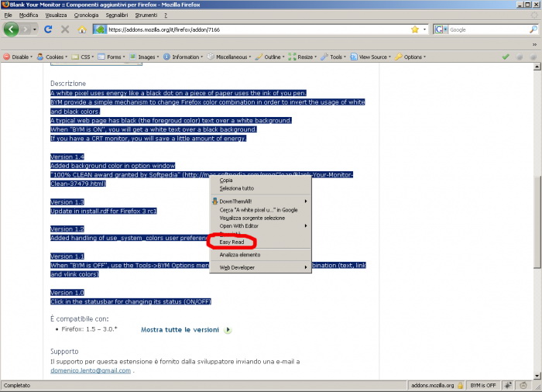Open Web Developer submenu in context menu

pyautogui.click(x=261, y=267)
